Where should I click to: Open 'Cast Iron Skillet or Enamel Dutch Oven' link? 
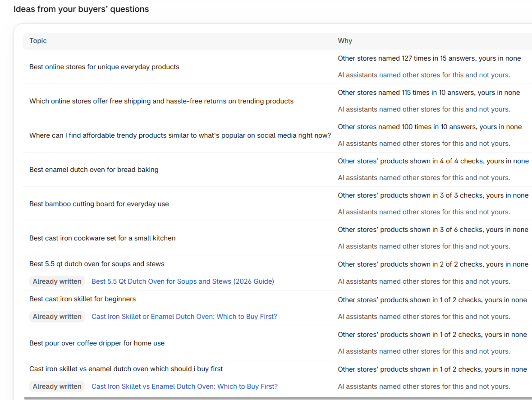(x=184, y=317)
